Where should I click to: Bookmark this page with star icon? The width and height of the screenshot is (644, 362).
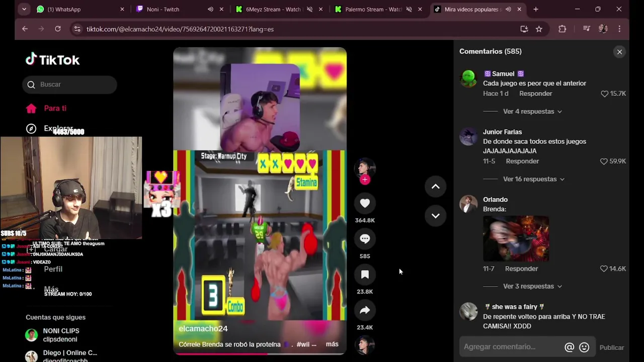[539, 29]
